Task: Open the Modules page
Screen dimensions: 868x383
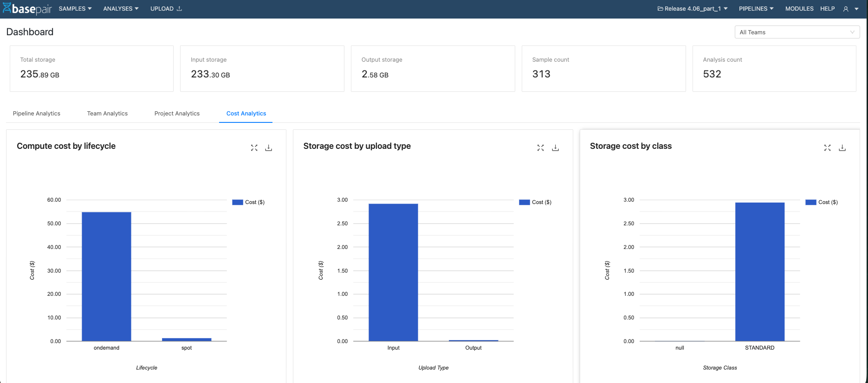Action: coord(799,9)
